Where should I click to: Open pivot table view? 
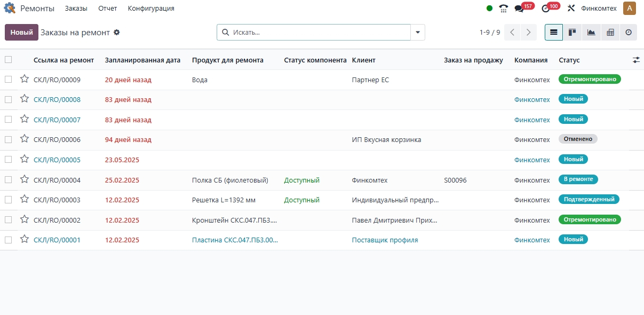point(610,33)
